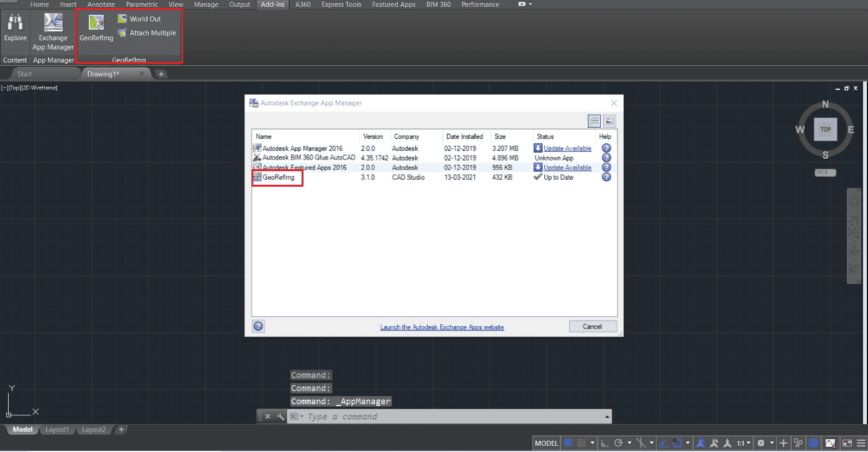Viewport: 868px width, 452px height.
Task: Toggle object snap in the status bar
Action: [677, 443]
